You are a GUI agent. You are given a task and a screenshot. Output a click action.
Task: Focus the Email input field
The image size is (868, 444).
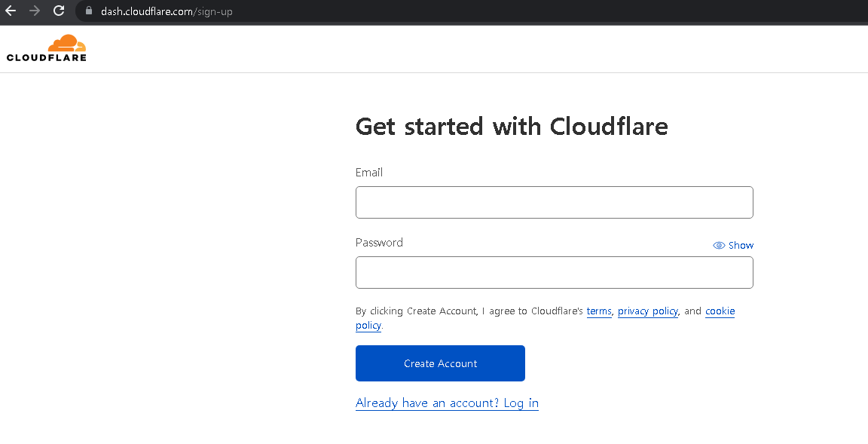point(554,203)
